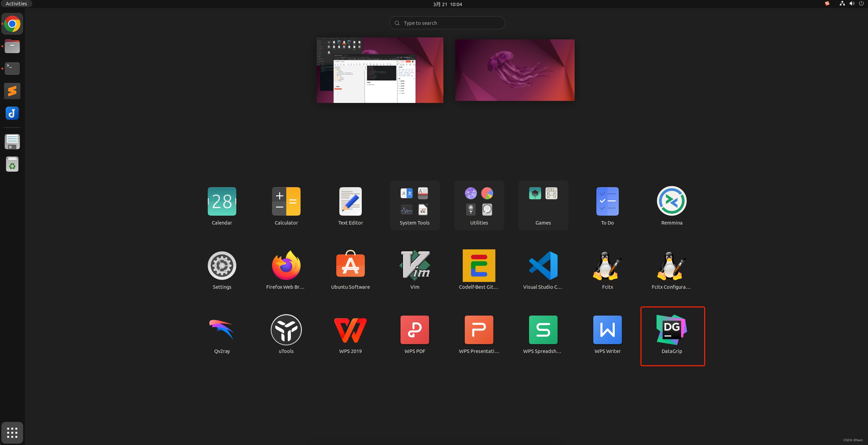868x445 pixels.
Task: Launch Visual Studio Code
Action: (x=543, y=270)
